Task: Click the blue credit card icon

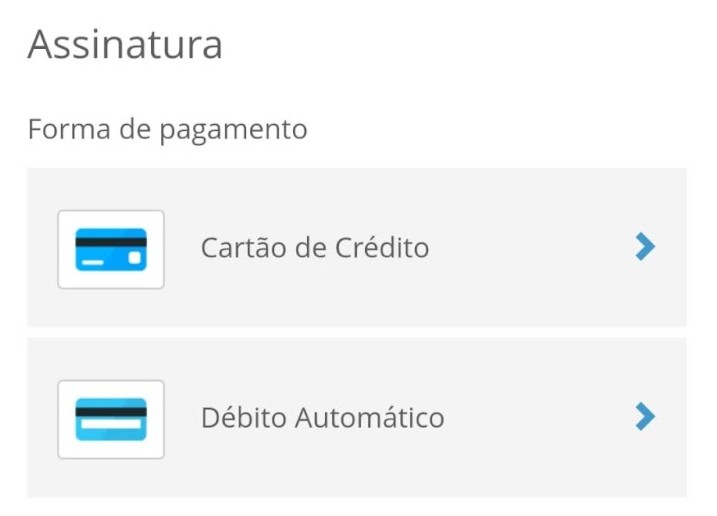Action: [x=111, y=249]
